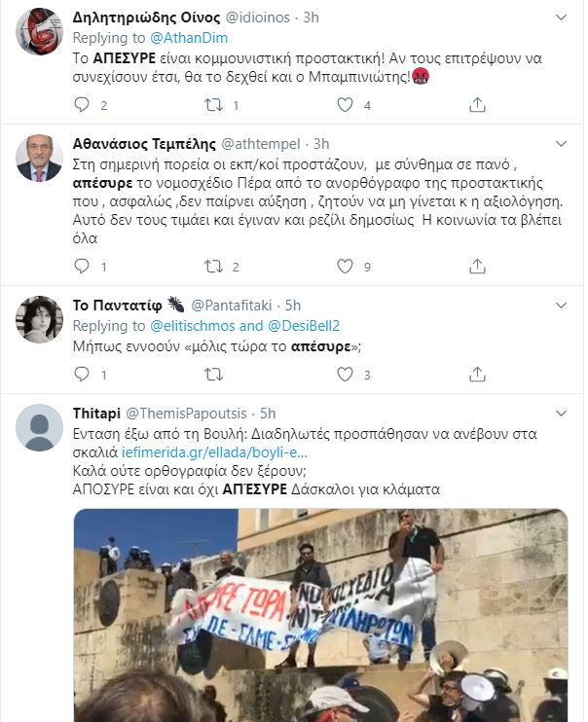The image size is (588, 722).
Task: Share the @idioinos tweet
Action: pyautogui.click(x=477, y=105)
